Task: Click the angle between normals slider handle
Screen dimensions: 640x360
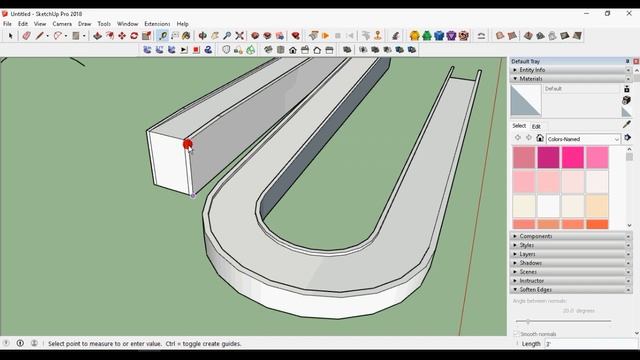Action: pos(527,322)
